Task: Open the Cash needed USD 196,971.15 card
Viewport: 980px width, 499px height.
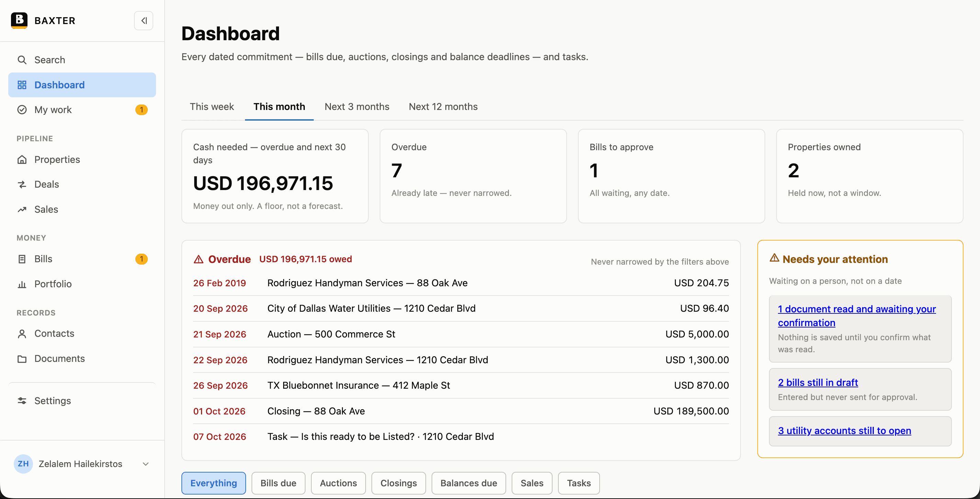Action: pyautogui.click(x=275, y=176)
